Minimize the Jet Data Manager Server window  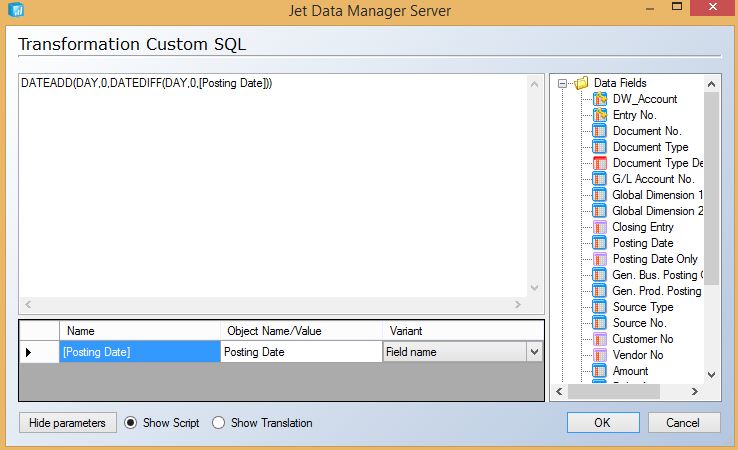point(650,8)
